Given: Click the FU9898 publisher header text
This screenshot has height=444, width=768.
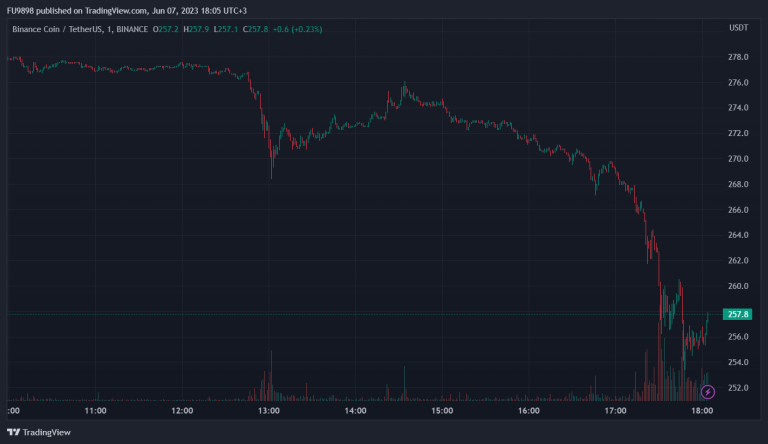Looking at the screenshot, I should 22,10.
